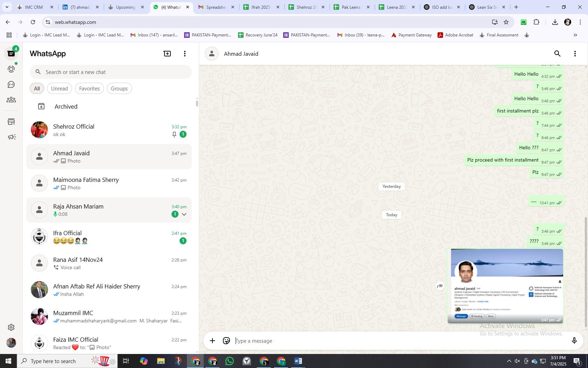Open Afnan Aftab Ref Ali Haider Sherry chat

[x=109, y=290]
